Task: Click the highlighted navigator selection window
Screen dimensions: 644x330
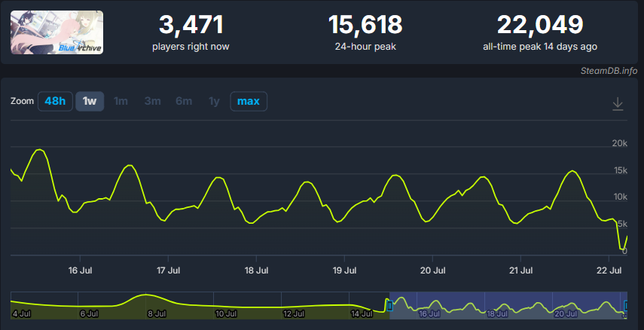Action: click(508, 305)
